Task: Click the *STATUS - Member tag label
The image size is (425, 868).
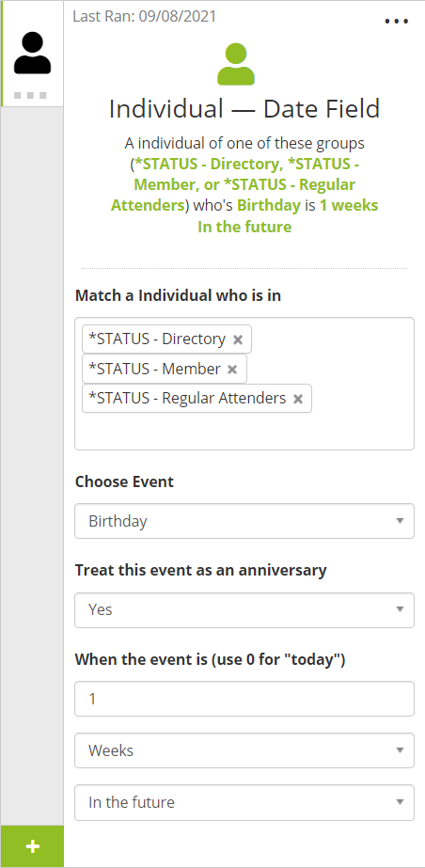Action: [x=154, y=369]
